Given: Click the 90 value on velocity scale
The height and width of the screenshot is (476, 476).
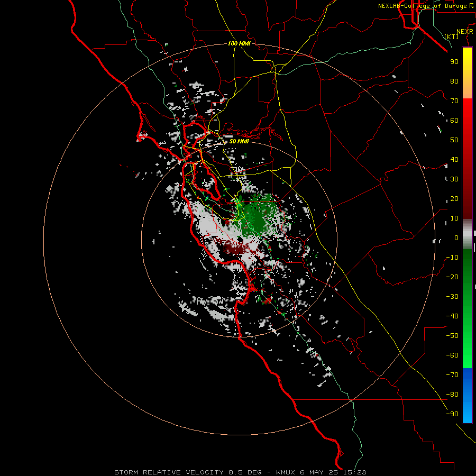Looking at the screenshot, I should coord(454,62).
